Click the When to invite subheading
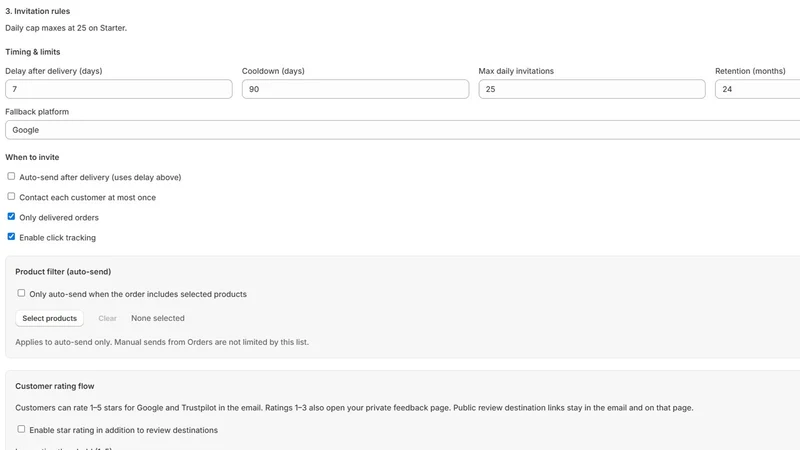Image resolution: width=800 pixels, height=450 pixels. pyautogui.click(x=32, y=158)
